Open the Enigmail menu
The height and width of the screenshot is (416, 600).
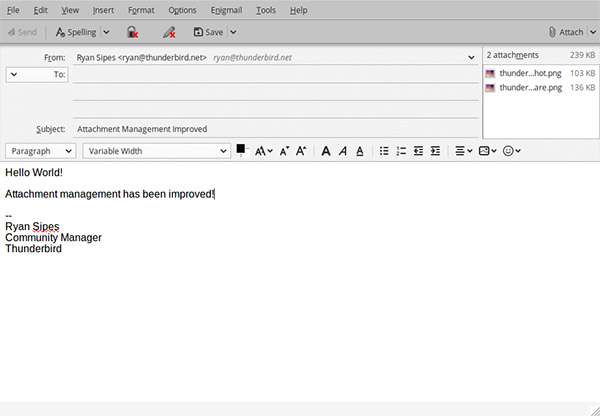pos(227,10)
